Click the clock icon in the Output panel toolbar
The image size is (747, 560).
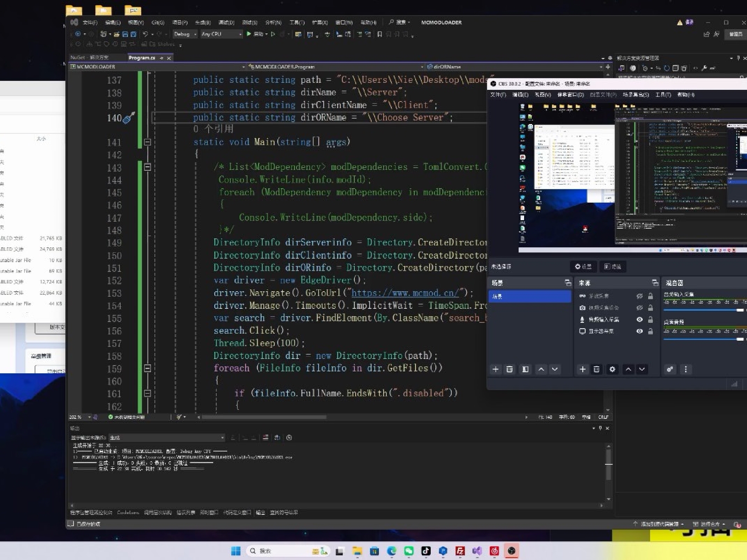[x=289, y=437]
